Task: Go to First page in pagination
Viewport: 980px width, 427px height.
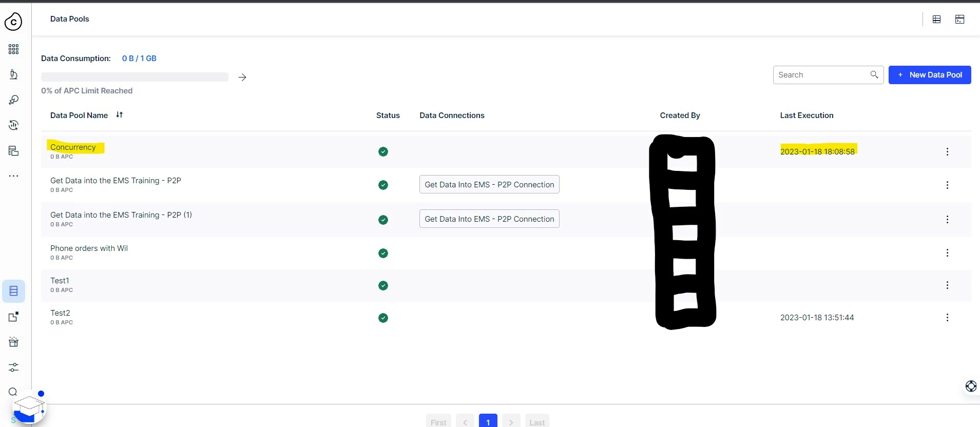Action: [x=438, y=422]
